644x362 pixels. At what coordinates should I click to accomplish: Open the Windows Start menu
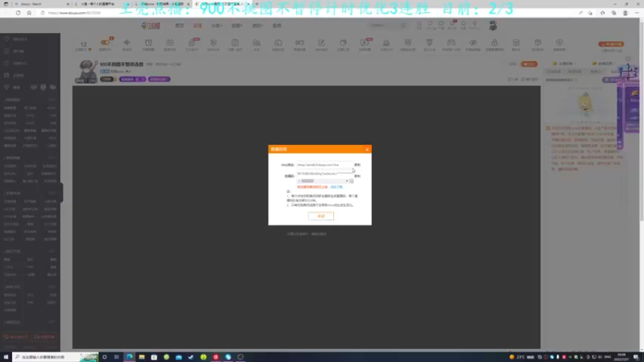(6, 357)
